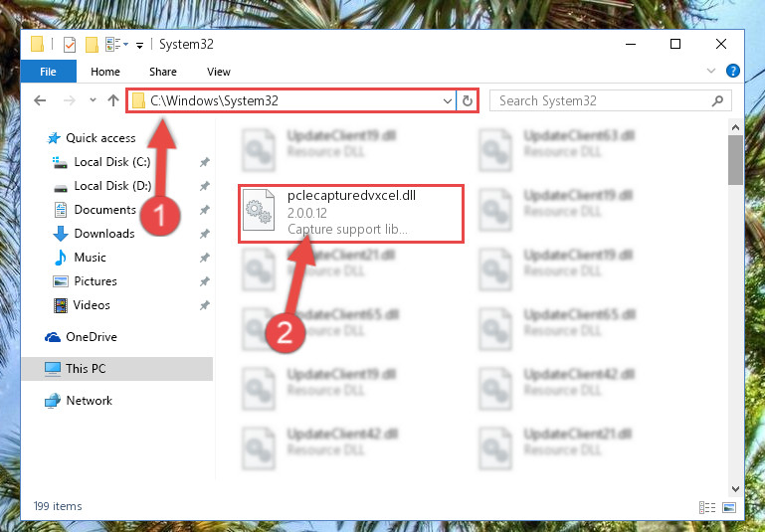Click the Search System32 field
This screenshot has width=765, height=532.
611,101
